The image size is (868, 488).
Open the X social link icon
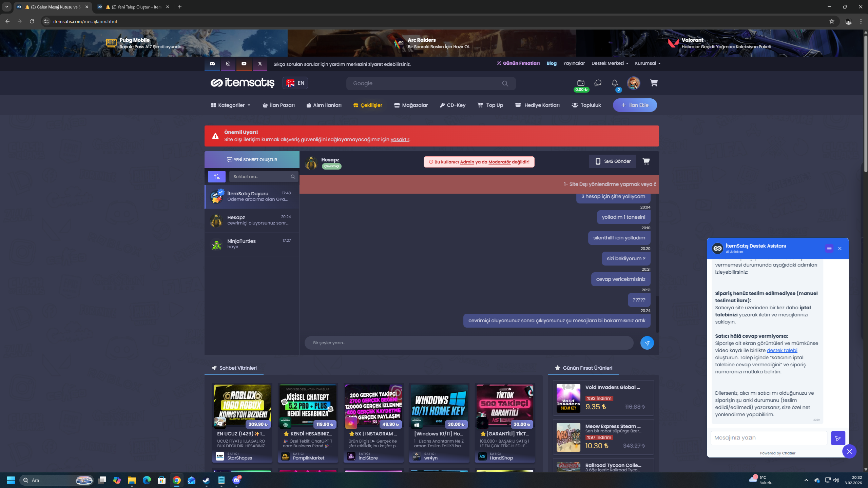pyautogui.click(x=260, y=64)
